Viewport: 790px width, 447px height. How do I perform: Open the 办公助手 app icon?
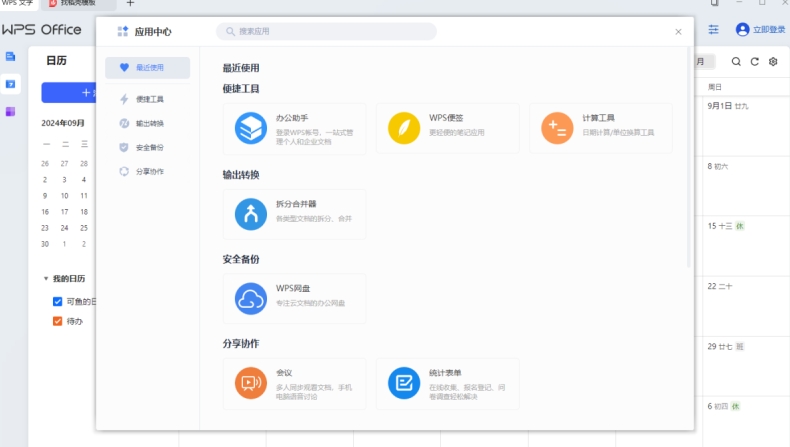pos(250,128)
